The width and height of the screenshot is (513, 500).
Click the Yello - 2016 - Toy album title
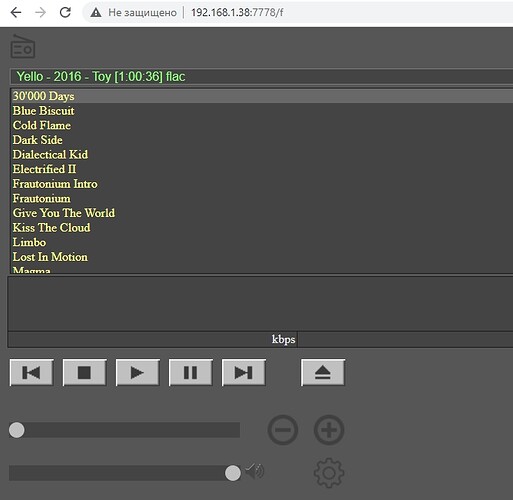point(101,76)
